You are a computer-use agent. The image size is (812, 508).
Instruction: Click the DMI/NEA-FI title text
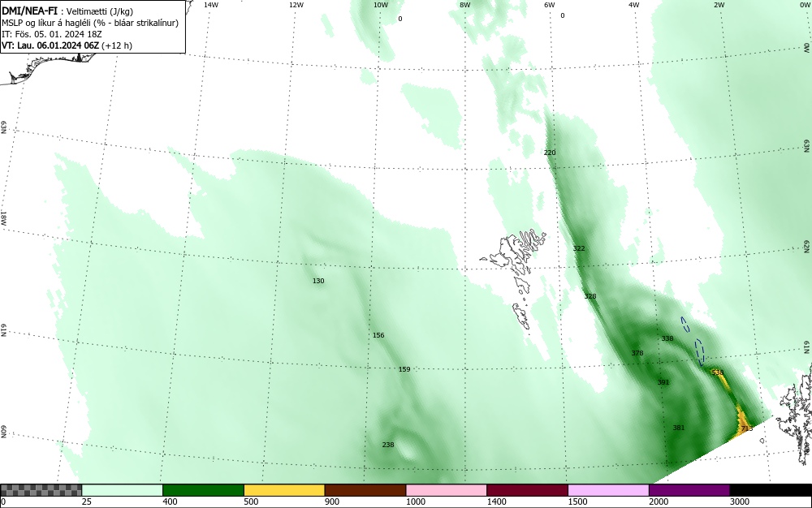click(29, 12)
